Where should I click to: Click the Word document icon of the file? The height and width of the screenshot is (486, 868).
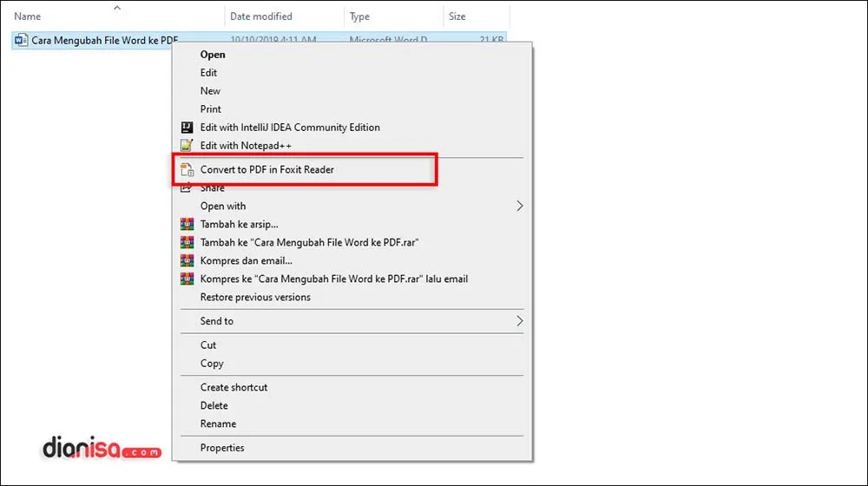tap(21, 41)
